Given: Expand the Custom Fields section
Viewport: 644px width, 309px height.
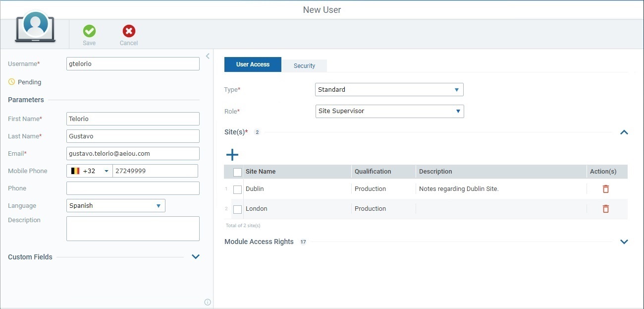Looking at the screenshot, I should coord(195,257).
